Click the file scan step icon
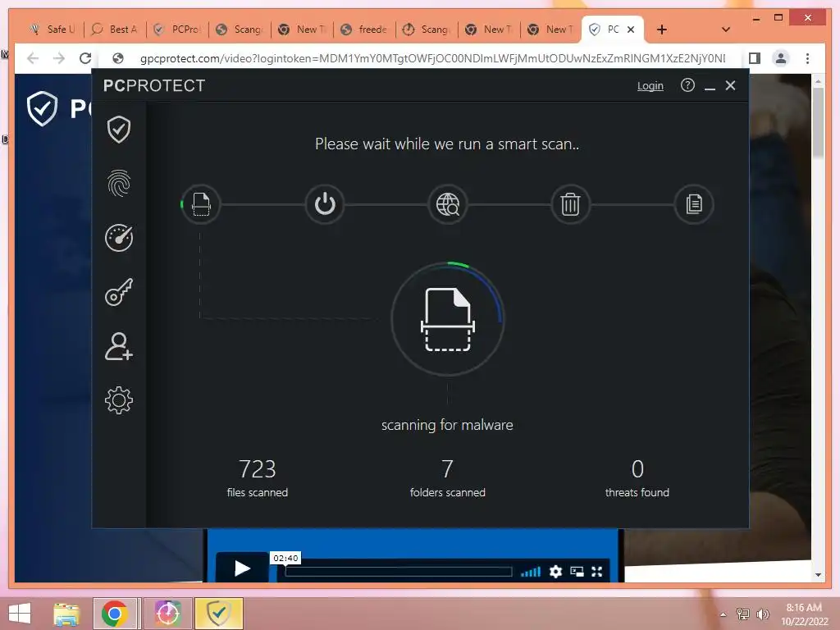The image size is (840, 630). pos(201,204)
